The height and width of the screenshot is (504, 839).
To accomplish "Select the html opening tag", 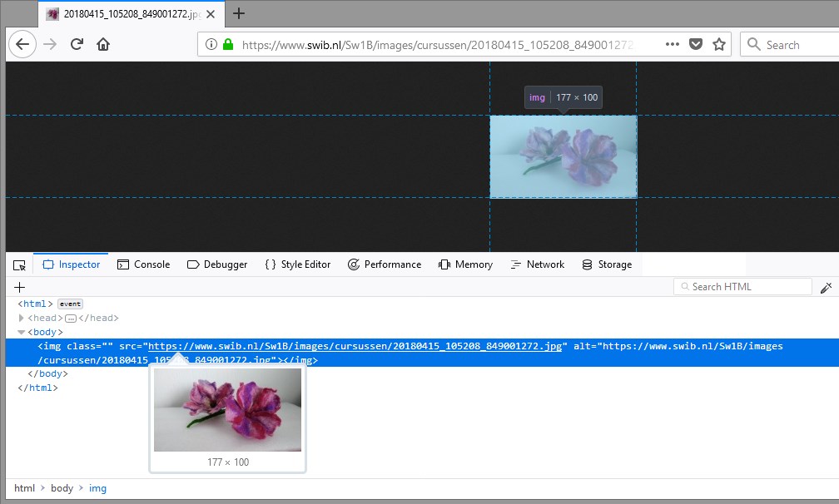I will click(x=35, y=304).
